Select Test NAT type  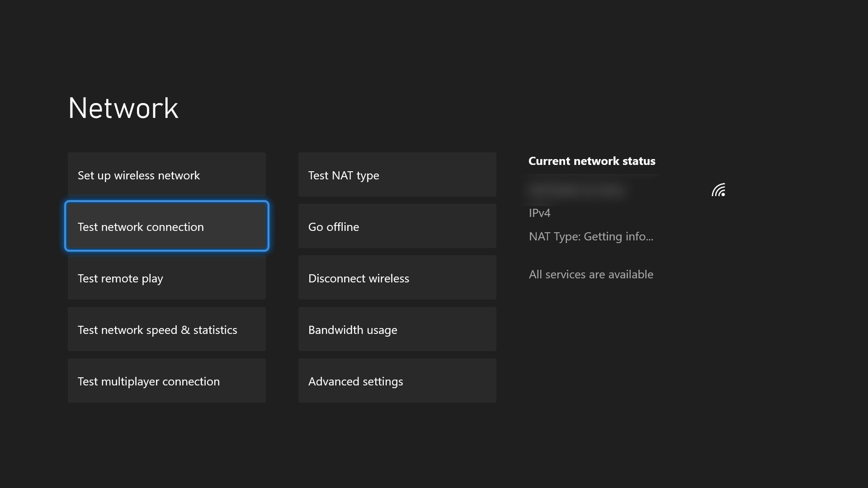click(x=396, y=175)
